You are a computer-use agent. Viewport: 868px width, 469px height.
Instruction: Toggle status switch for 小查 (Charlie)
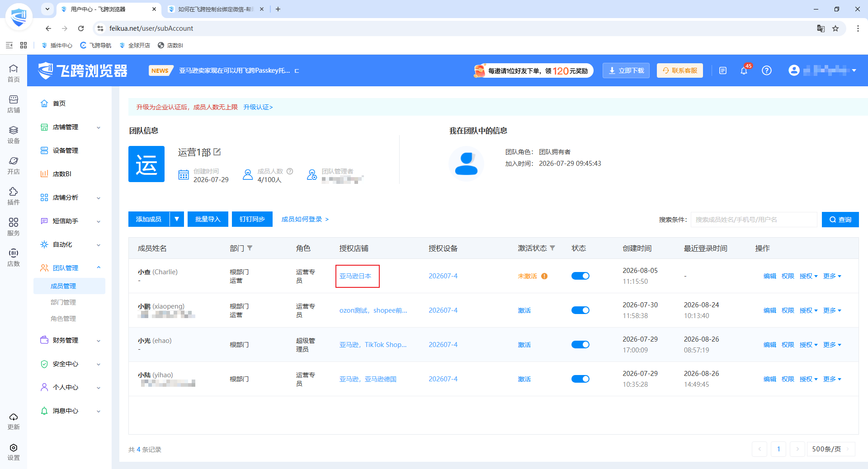(x=580, y=276)
